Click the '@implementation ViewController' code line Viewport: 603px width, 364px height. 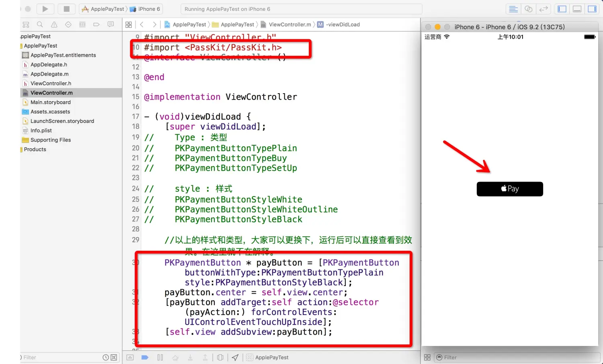(x=220, y=97)
